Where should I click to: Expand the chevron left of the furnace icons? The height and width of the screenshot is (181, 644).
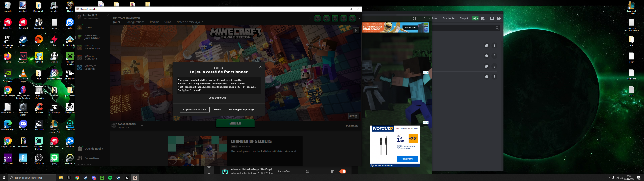click(310, 18)
